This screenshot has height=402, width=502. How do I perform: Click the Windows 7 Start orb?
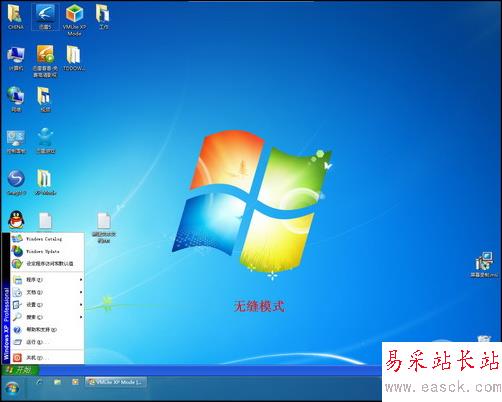pos(12,389)
